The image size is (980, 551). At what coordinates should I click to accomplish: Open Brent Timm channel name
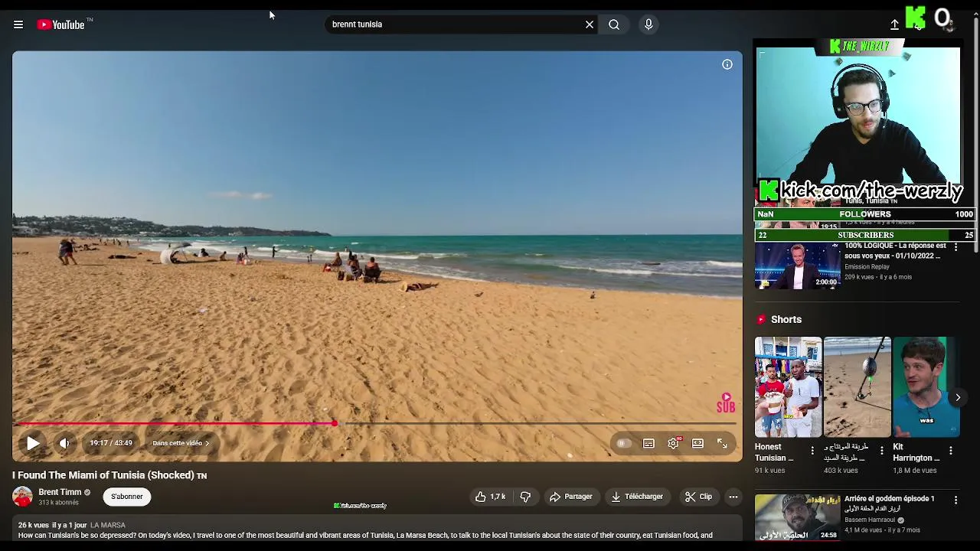click(60, 492)
